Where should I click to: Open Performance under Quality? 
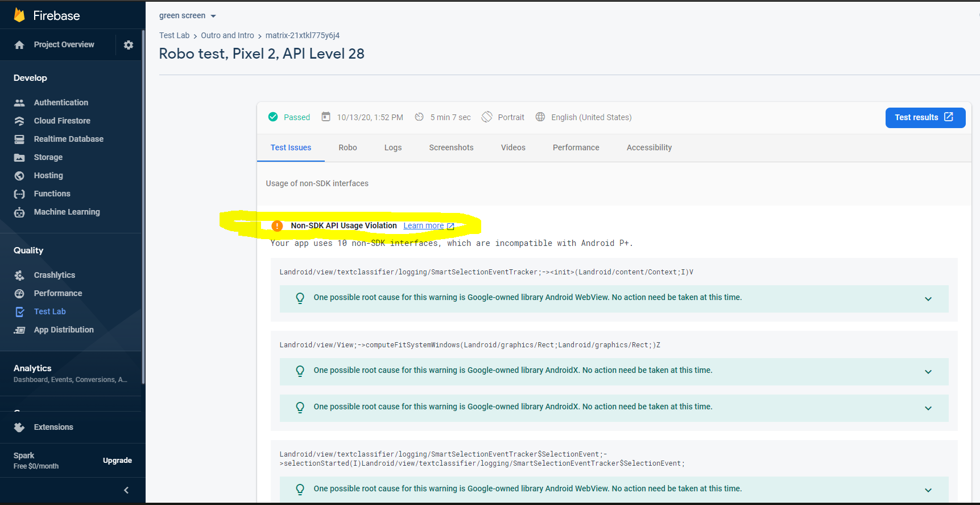point(58,293)
